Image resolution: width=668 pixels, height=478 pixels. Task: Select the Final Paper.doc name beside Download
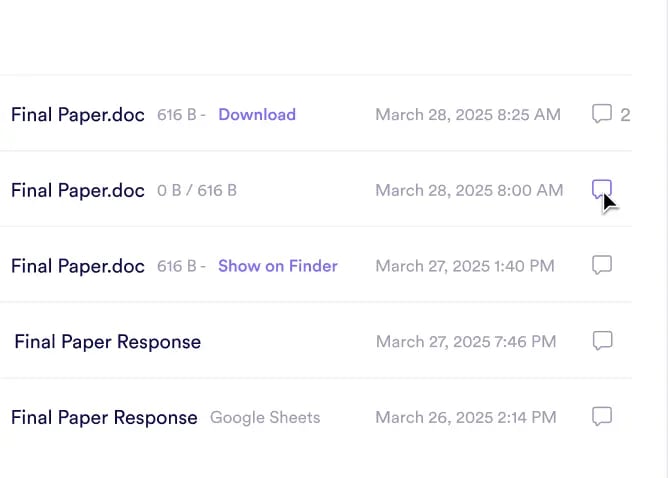[x=78, y=115]
